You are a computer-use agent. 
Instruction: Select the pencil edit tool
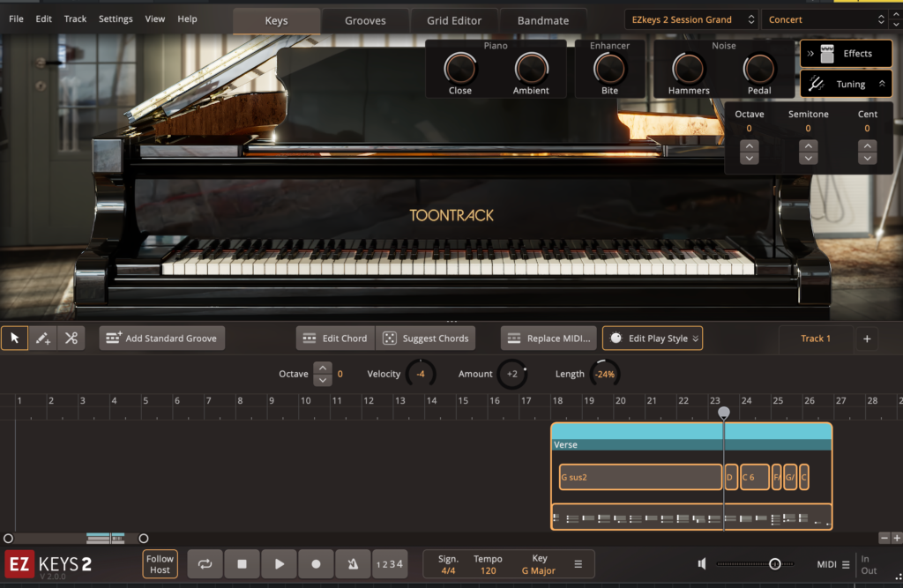[x=42, y=338]
